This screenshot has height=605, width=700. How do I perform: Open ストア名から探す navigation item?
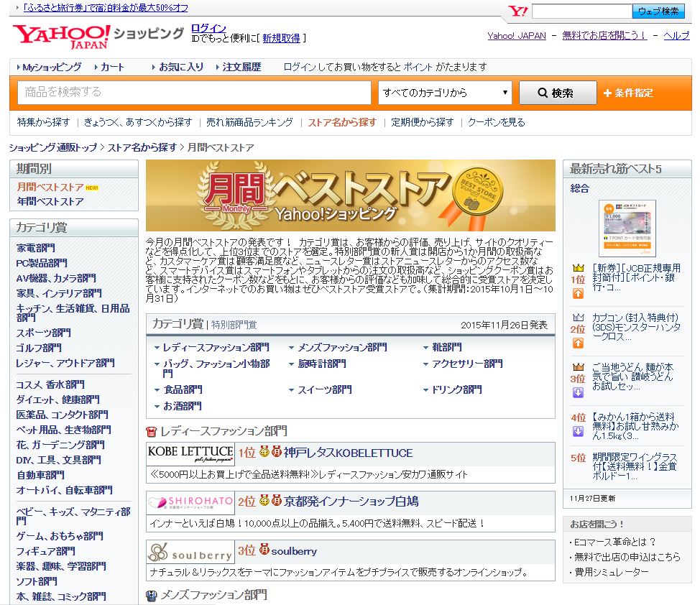tap(342, 122)
